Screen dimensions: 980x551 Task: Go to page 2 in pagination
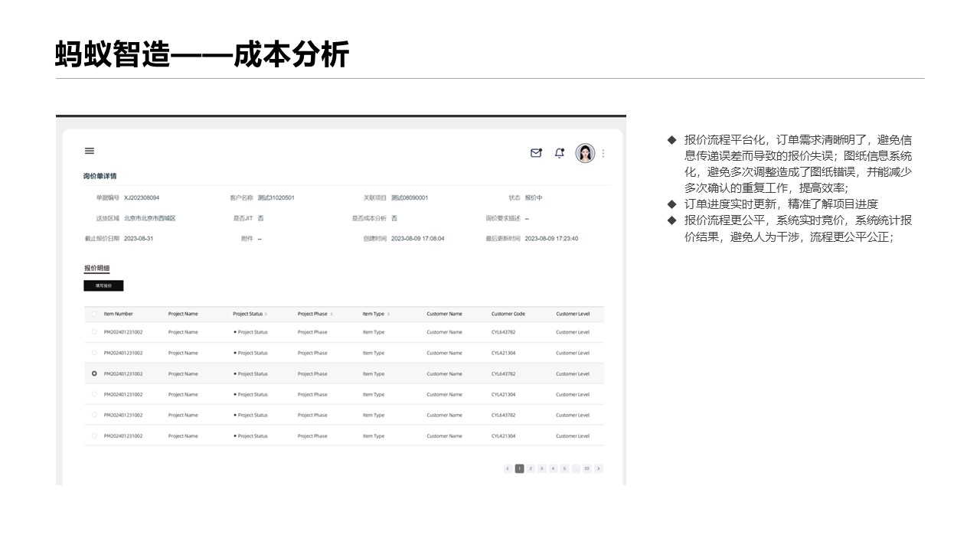click(x=531, y=468)
